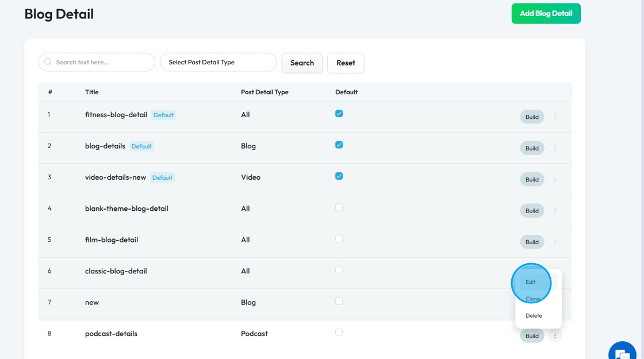This screenshot has width=644, height=359.
Task: Click Default badge beside fitness-blog-detail
Action: [x=163, y=115]
